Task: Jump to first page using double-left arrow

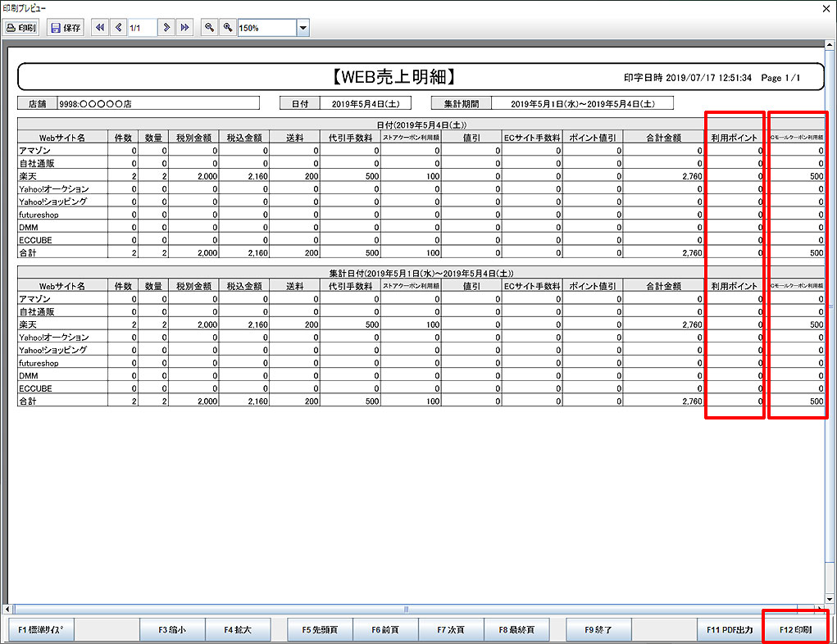Action: tap(100, 28)
